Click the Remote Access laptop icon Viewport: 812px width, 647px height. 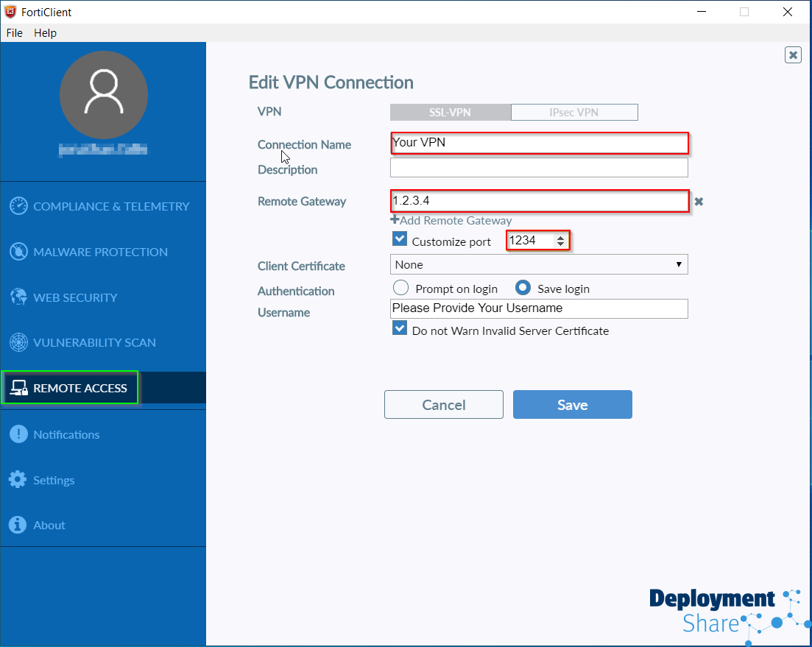pos(18,388)
